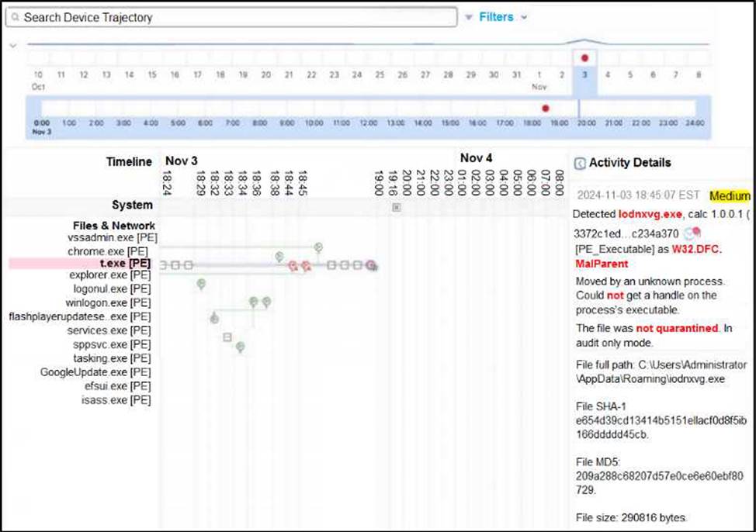Screen dimensions: 756x532
Task: Select the isass.exe [PE] row
Action: (116, 400)
